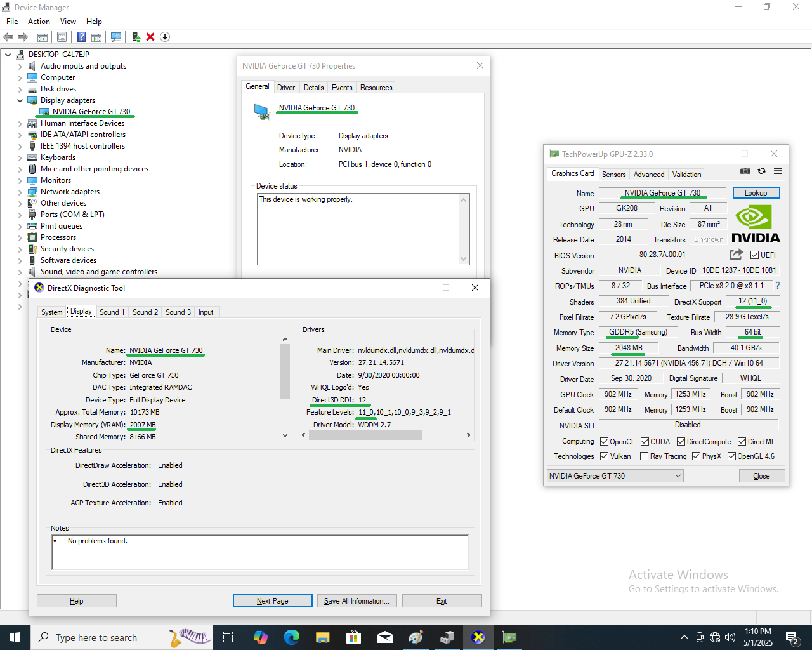The image size is (812, 650).
Task: Click the GPU-Z screenshot camera icon
Action: [x=745, y=171]
